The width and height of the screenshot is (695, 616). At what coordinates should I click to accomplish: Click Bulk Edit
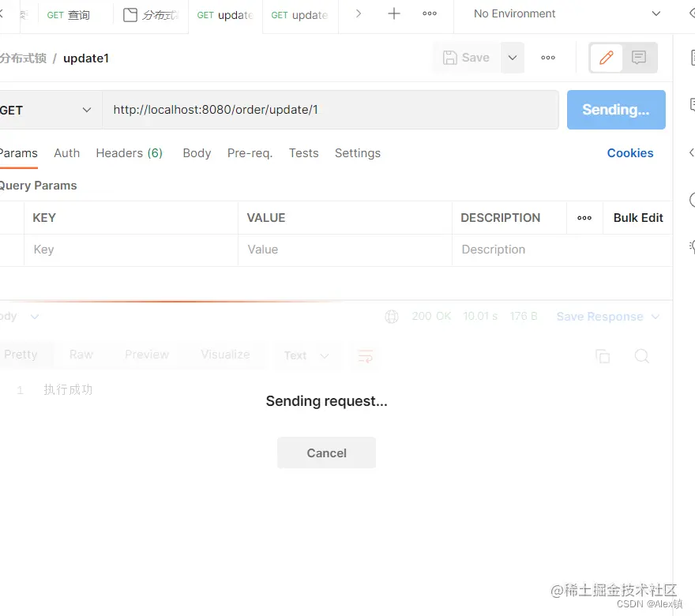[638, 218]
